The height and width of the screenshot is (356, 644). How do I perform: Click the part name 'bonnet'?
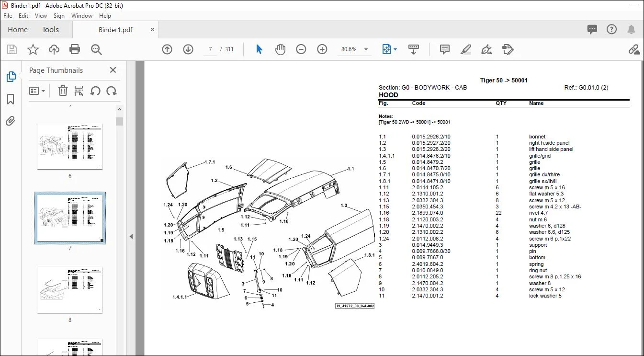(537, 137)
